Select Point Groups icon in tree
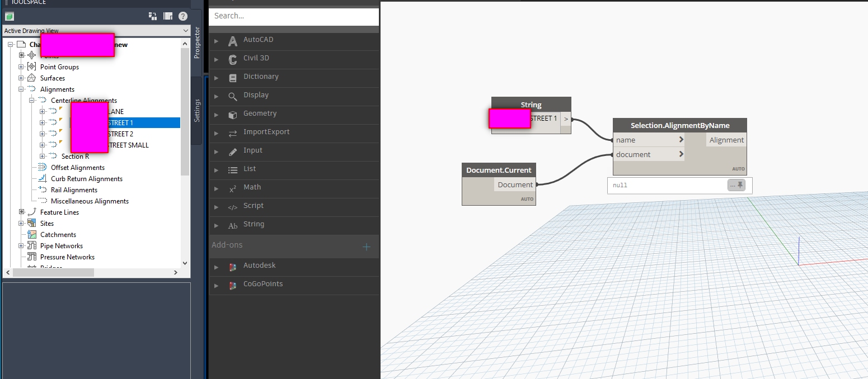868x379 pixels. point(31,67)
